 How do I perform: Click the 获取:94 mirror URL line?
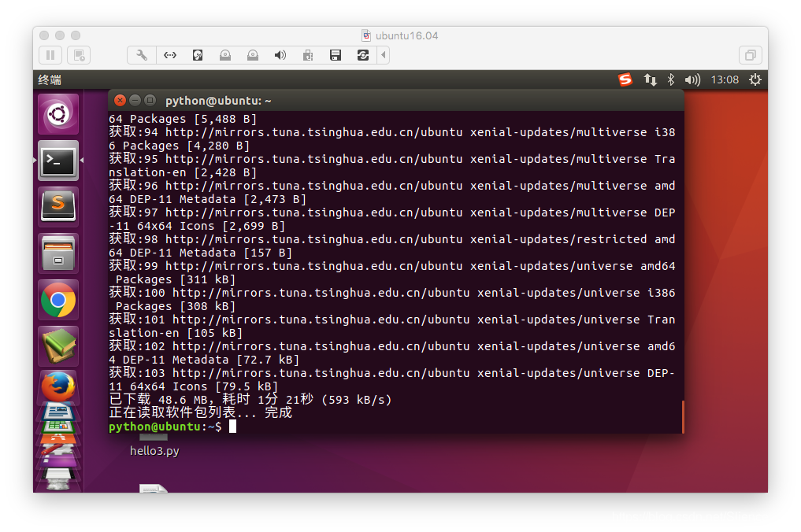[391, 131]
